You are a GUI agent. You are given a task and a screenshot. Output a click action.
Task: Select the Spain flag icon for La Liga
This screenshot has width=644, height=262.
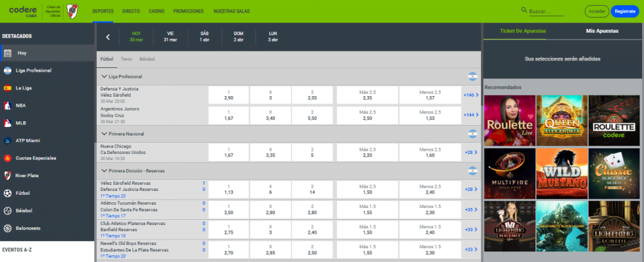[x=8, y=88]
